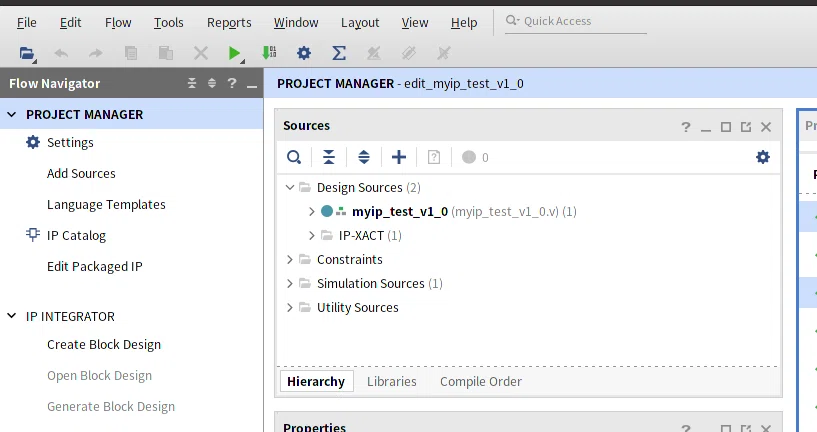Click the Sigma reports icon

pos(339,53)
